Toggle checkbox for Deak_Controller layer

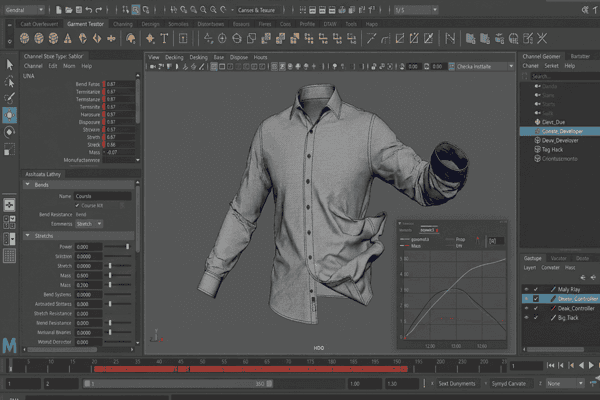tap(536, 308)
